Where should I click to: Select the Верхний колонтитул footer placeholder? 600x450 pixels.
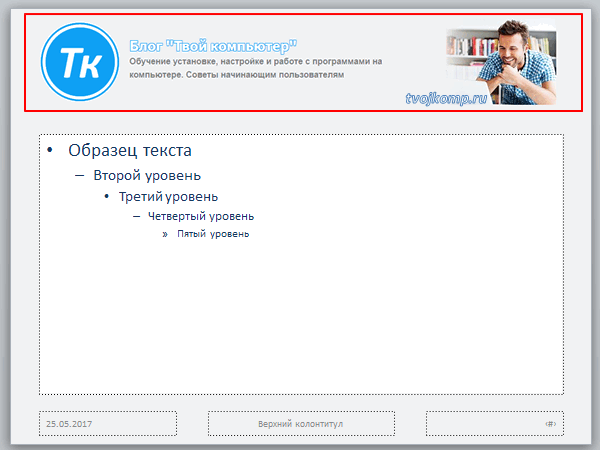point(301,424)
